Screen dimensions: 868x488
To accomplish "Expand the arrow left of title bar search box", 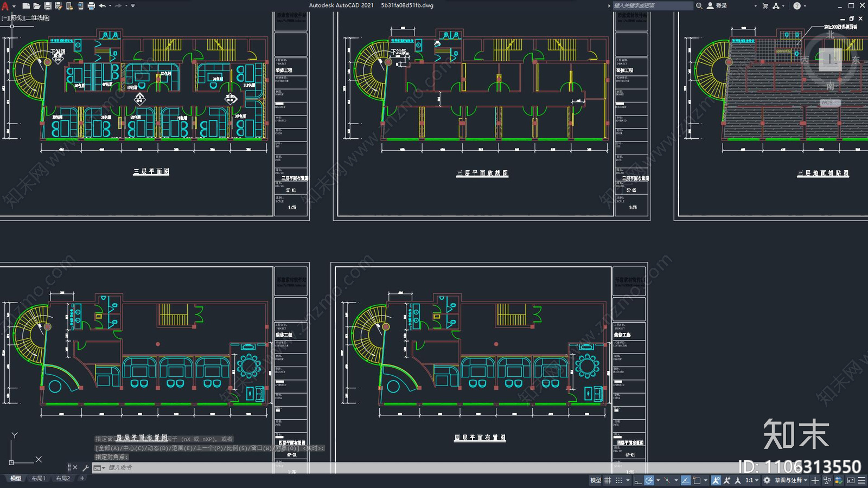I will [609, 6].
